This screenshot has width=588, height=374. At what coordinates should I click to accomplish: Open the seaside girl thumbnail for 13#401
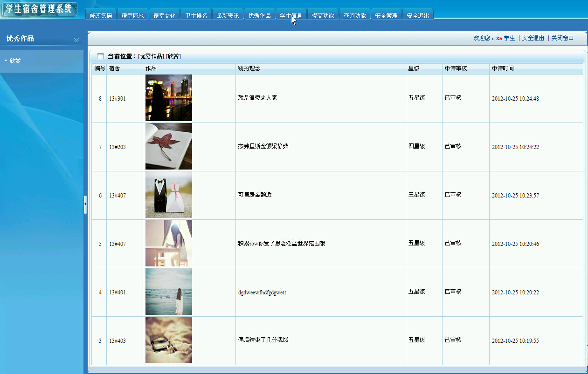[169, 292]
